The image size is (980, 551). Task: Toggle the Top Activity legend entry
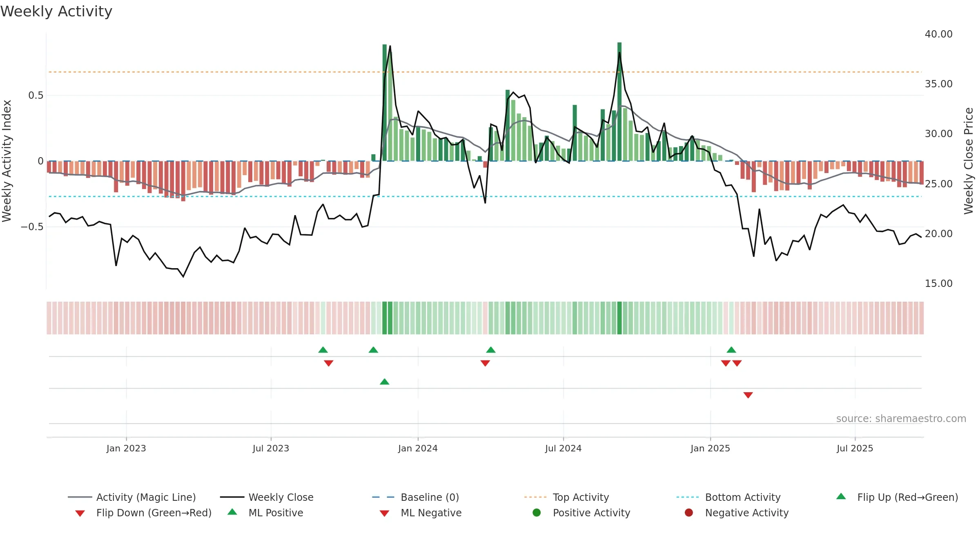[566, 497]
